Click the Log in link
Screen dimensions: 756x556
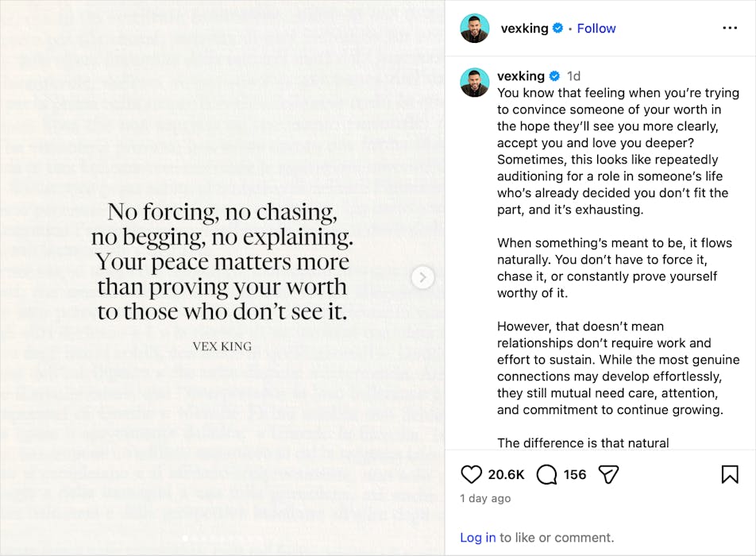477,538
